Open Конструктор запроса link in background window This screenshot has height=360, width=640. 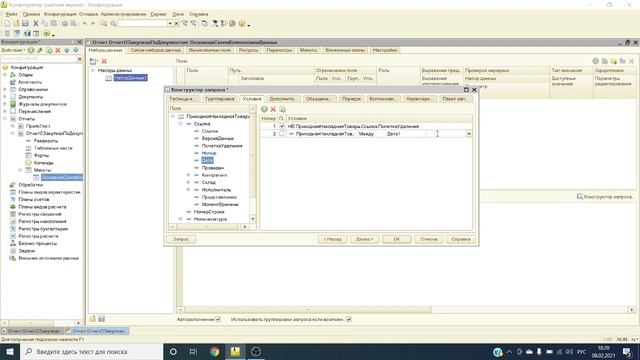[605, 197]
